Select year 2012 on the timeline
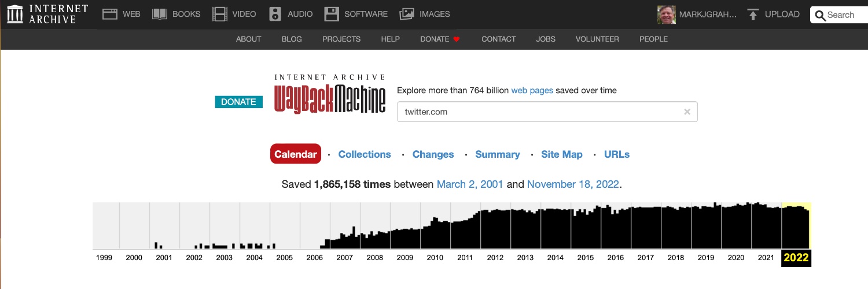This screenshot has width=868, height=289. click(495, 258)
